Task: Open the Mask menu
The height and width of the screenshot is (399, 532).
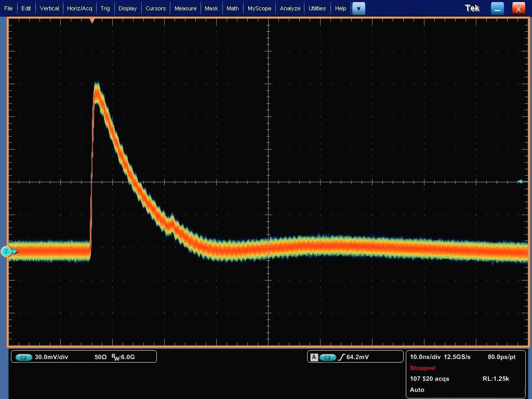Action: (x=211, y=8)
